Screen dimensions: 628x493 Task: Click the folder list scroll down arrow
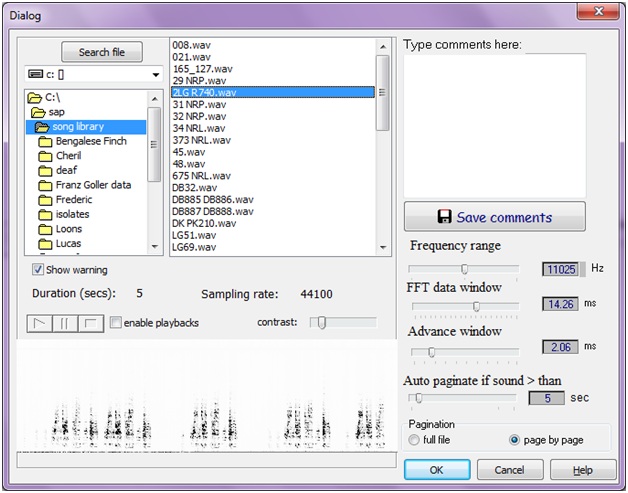click(x=155, y=247)
